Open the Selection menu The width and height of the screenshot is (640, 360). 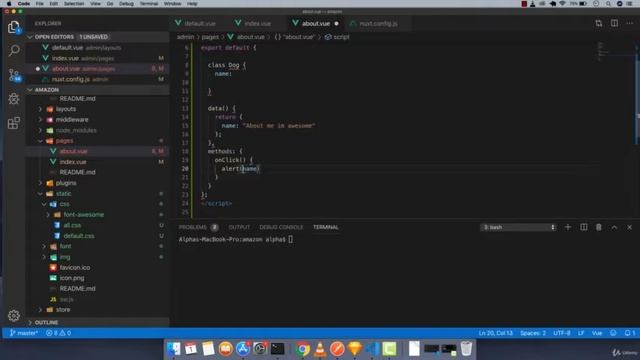click(74, 4)
